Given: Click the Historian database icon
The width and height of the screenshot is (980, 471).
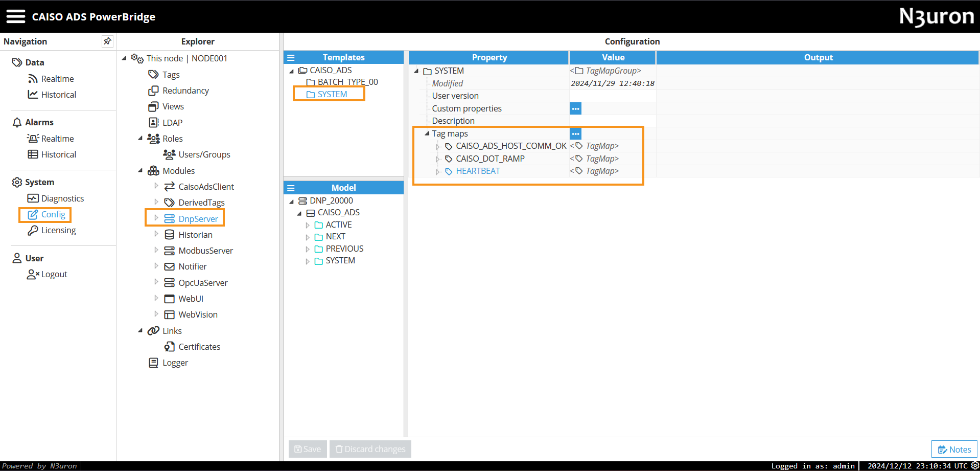Looking at the screenshot, I should (169, 235).
